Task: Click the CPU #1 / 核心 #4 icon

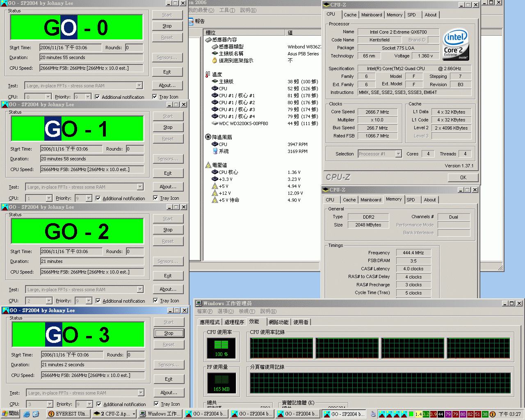Action: pos(215,116)
